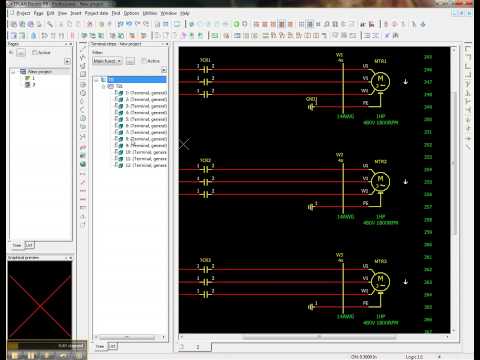This screenshot has width=480, height=360.
Task: Click the pause button on recorder overlay
Action: tap(31, 355)
